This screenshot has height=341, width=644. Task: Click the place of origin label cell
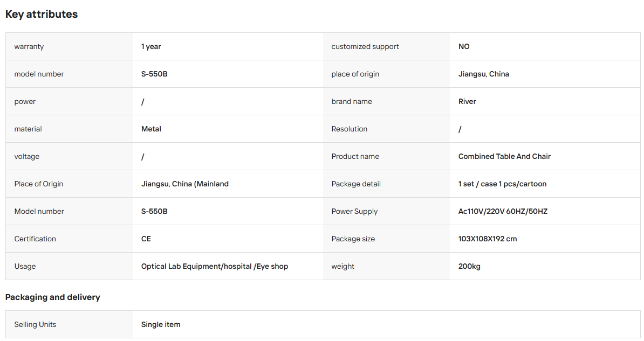[x=387, y=74]
